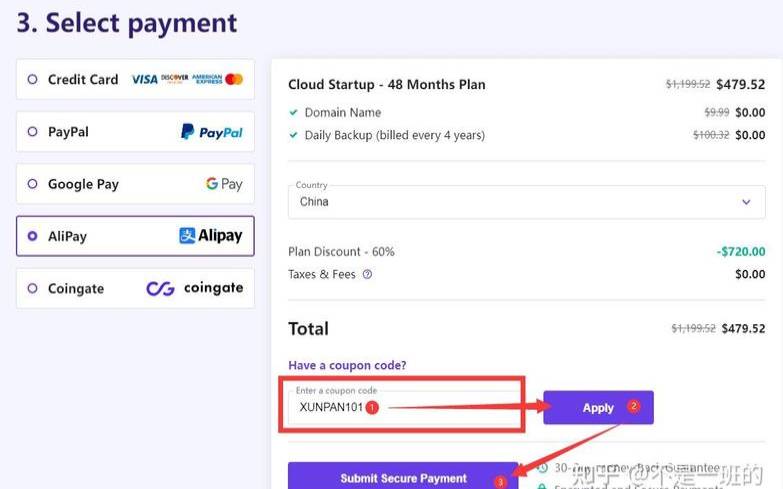Click the Coingate logo
This screenshot has height=489, width=783.
[195, 288]
